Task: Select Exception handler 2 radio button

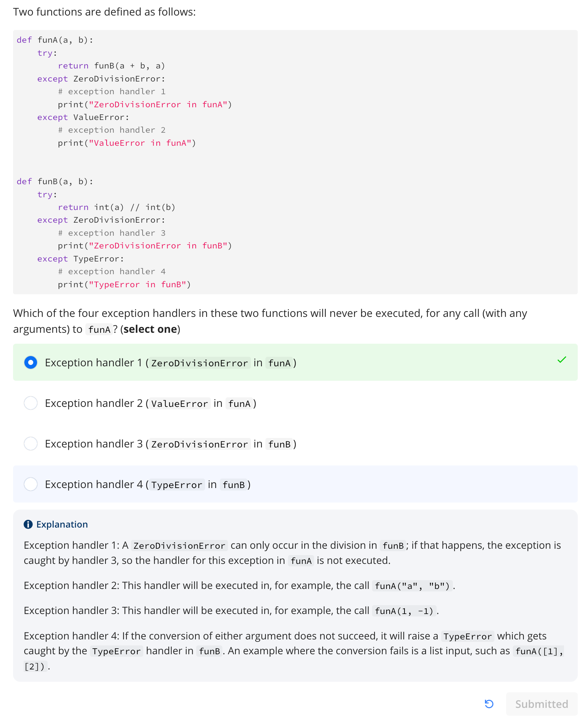Action: click(31, 403)
